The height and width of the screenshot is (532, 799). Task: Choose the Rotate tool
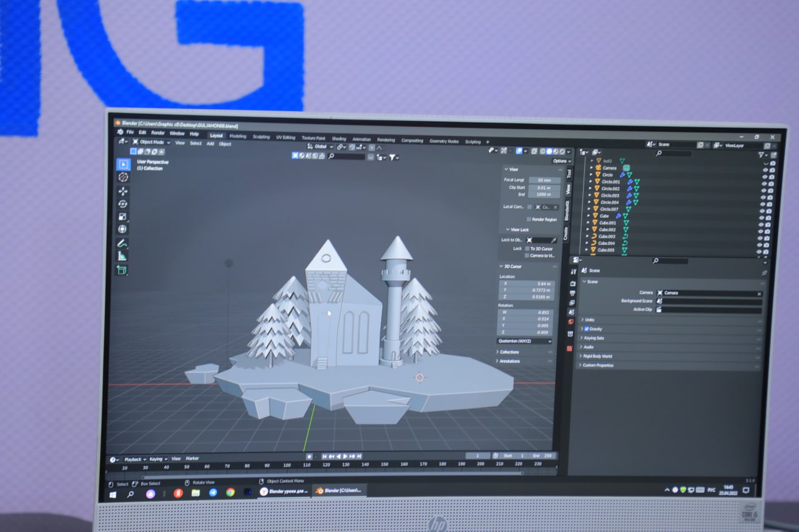click(x=123, y=204)
